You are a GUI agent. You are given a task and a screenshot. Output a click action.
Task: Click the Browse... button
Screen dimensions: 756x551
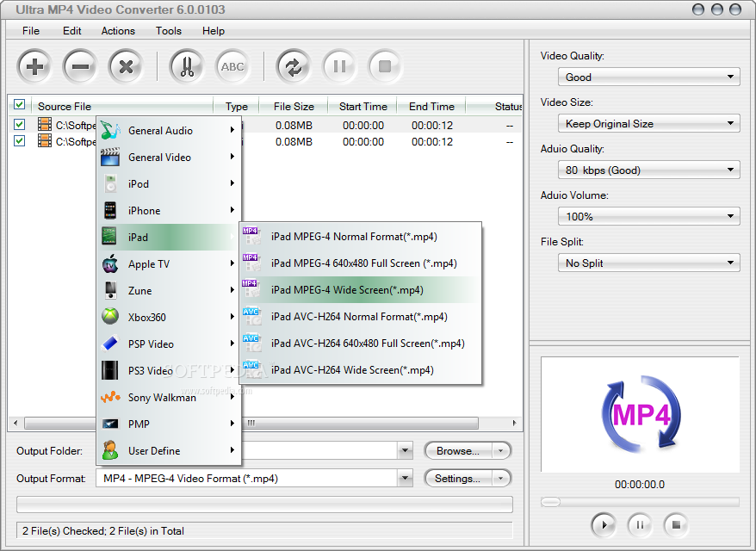pos(458,451)
